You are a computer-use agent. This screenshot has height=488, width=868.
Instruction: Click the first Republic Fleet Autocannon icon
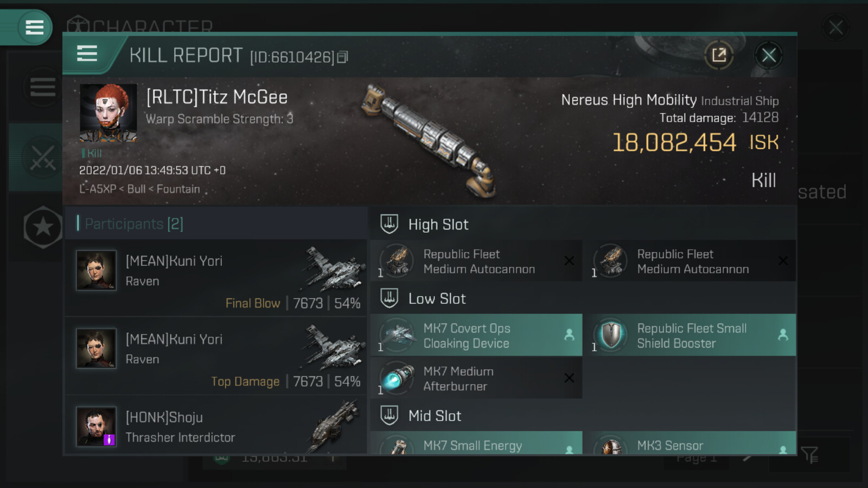point(397,261)
